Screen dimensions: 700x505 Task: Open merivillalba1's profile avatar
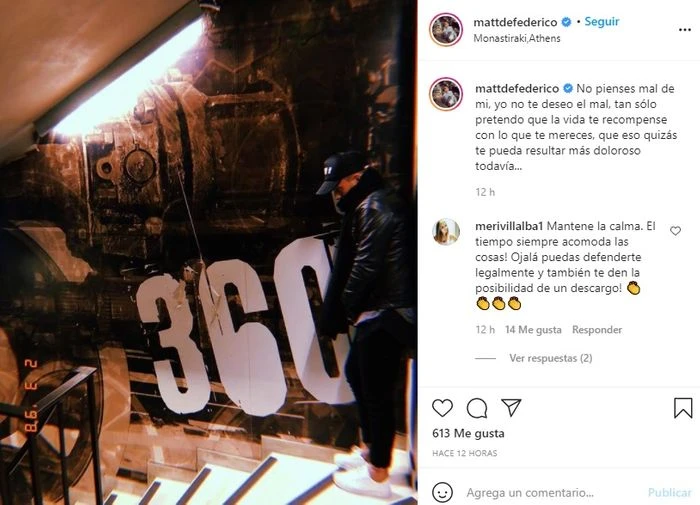click(446, 232)
